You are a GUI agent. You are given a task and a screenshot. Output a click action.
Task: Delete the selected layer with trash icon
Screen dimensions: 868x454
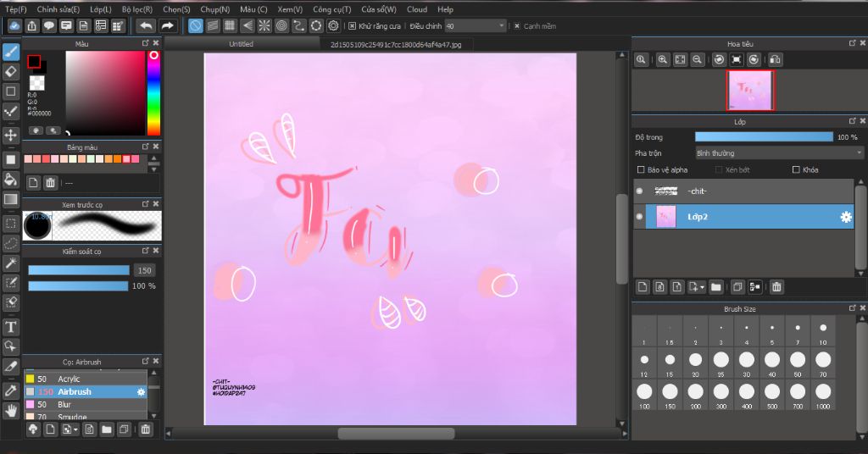[776, 287]
